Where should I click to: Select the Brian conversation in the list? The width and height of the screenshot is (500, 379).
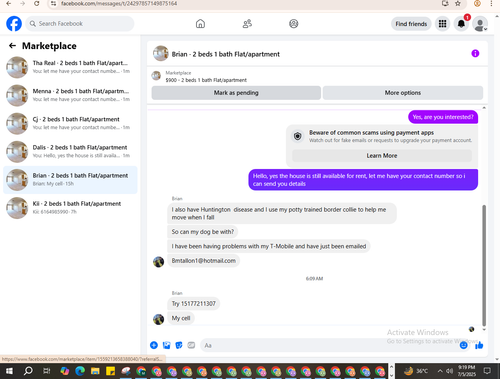[x=70, y=180]
